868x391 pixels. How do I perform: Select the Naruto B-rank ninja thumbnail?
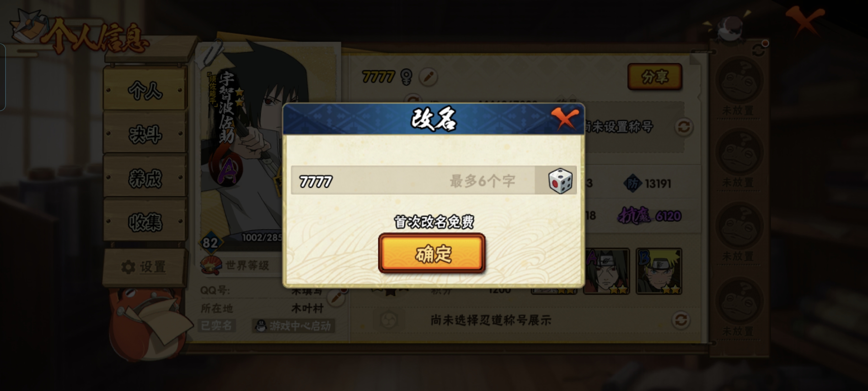[659, 271]
